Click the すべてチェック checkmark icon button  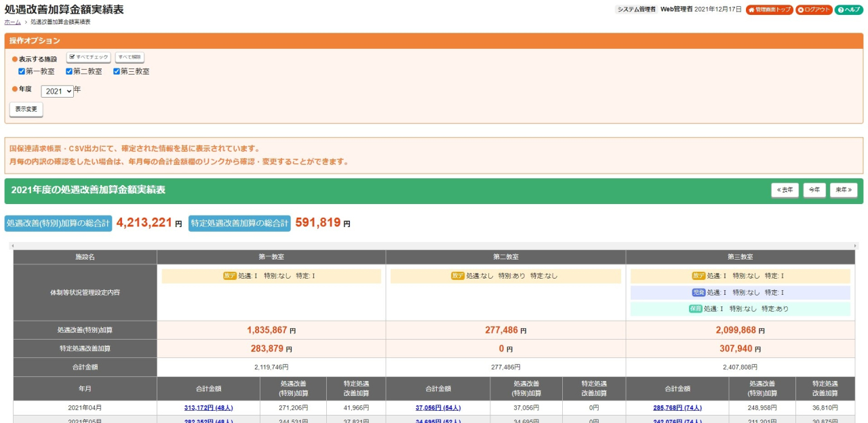[x=71, y=58]
